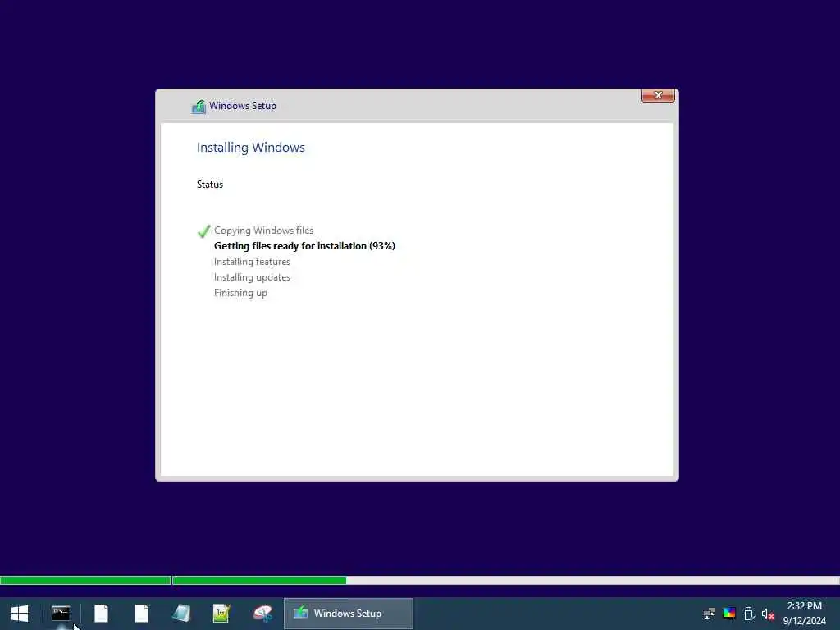Launch the red scissors tool taskbar icon
Image resolution: width=840 pixels, height=630 pixels.
tap(262, 614)
